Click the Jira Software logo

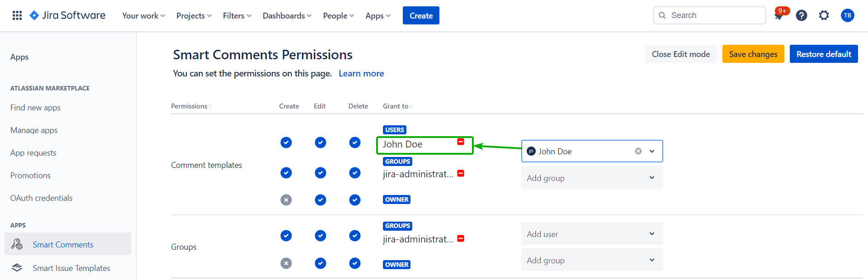click(x=67, y=15)
